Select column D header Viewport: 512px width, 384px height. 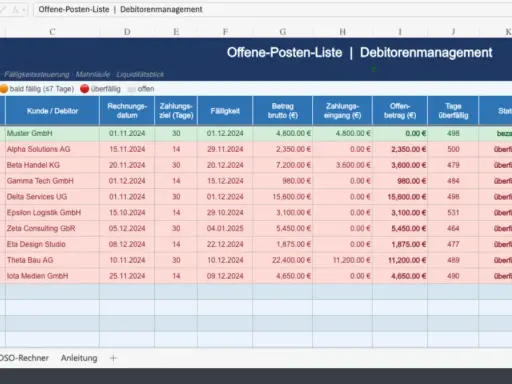pyautogui.click(x=127, y=32)
